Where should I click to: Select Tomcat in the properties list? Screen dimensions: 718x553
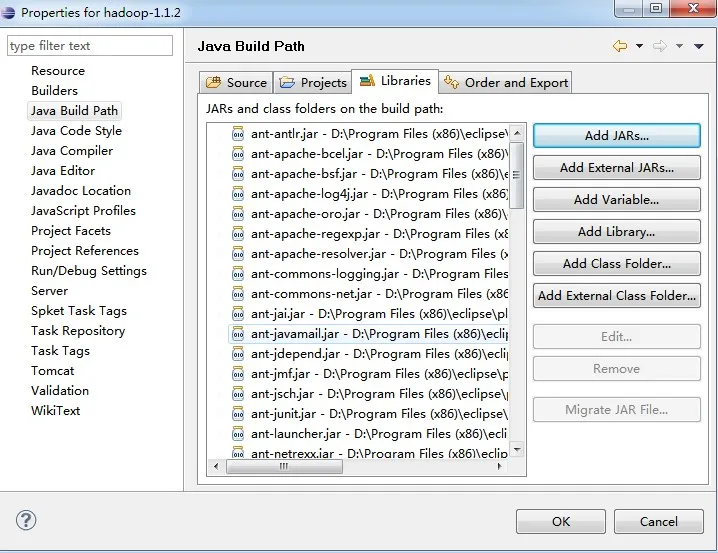53,370
